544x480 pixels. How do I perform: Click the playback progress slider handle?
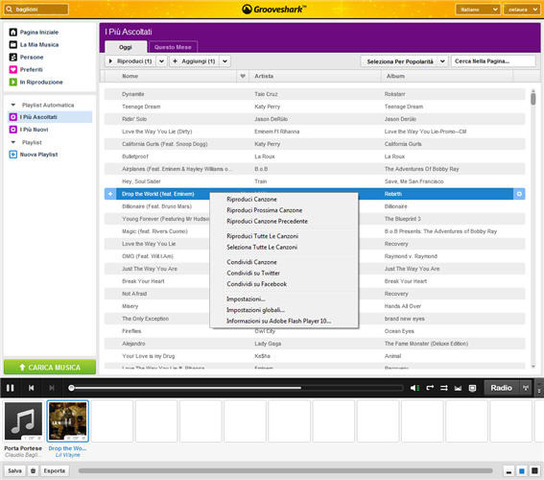point(71,388)
